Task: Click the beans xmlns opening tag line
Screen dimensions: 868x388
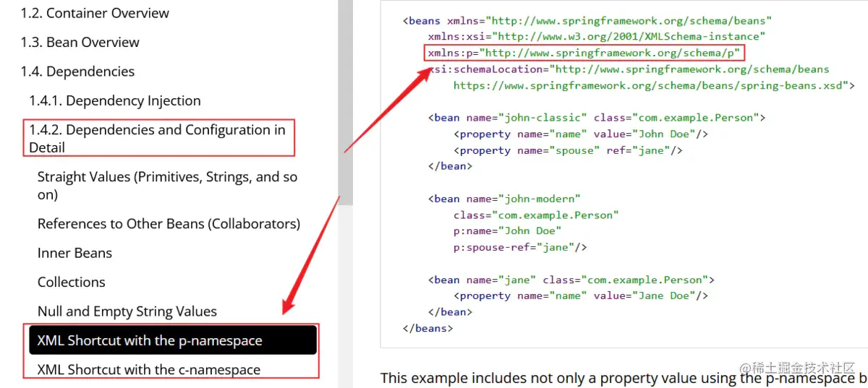Action: tap(587, 20)
